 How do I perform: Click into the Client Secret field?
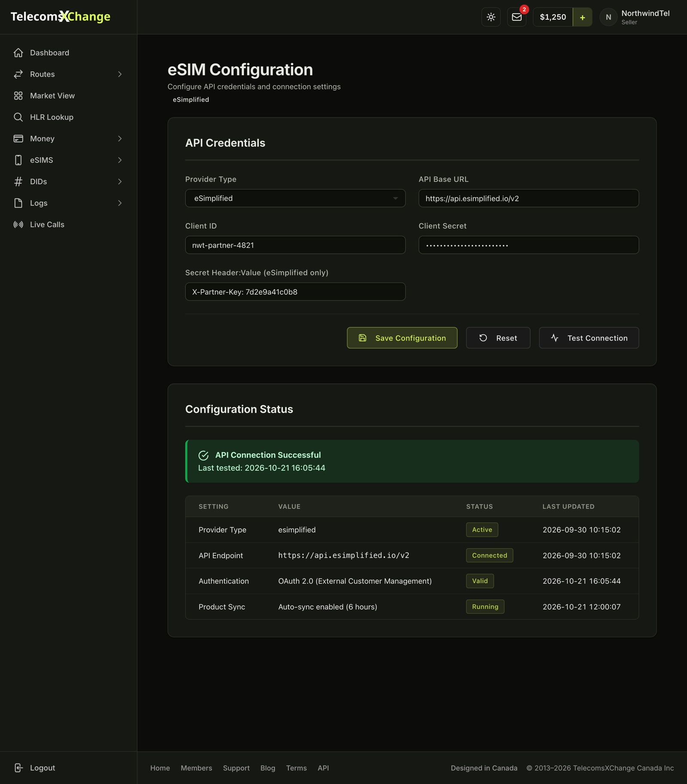coord(529,245)
